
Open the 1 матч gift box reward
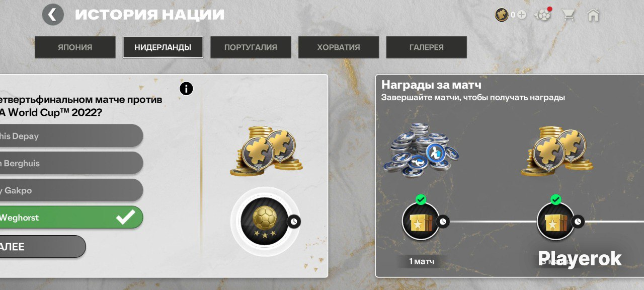[x=421, y=221]
